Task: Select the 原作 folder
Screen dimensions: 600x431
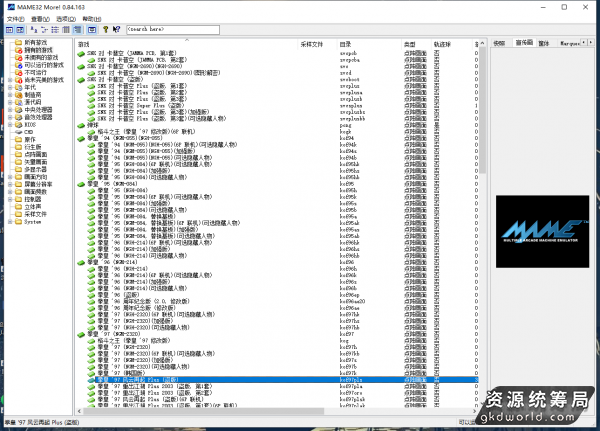Action: (x=26, y=140)
